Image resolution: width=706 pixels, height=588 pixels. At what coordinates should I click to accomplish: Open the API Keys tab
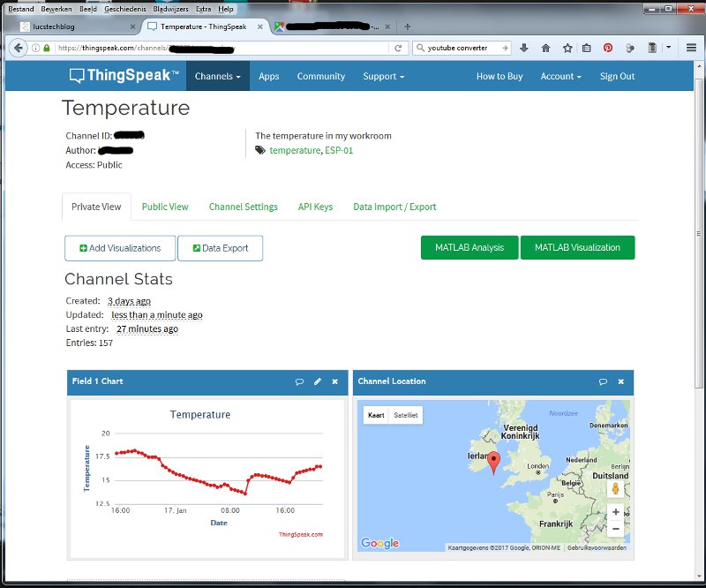tap(315, 207)
